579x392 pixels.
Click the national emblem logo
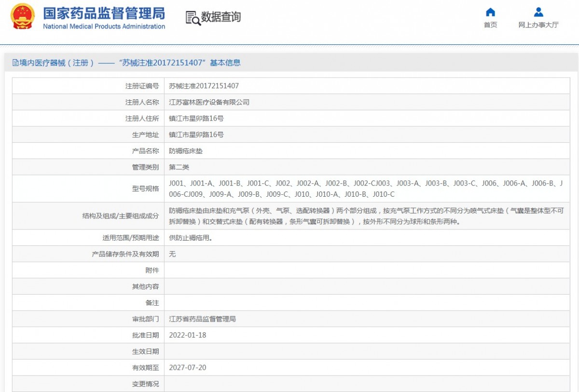[23, 17]
